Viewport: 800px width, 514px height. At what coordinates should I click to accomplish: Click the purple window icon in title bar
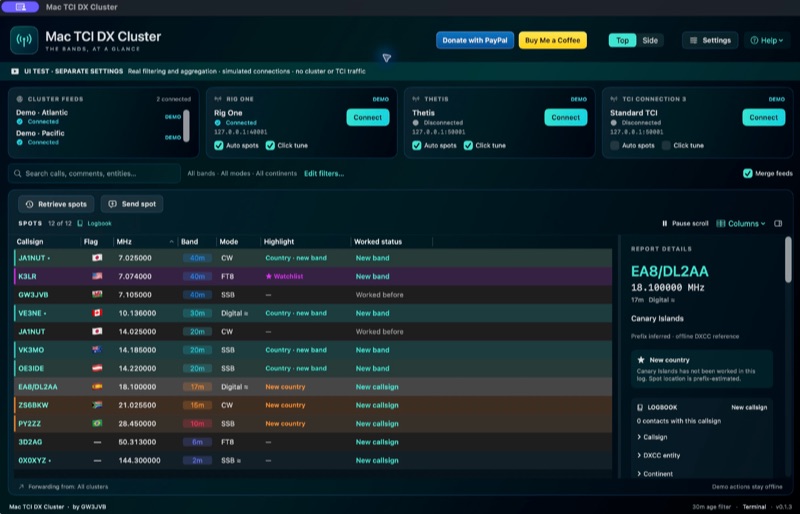coord(20,7)
